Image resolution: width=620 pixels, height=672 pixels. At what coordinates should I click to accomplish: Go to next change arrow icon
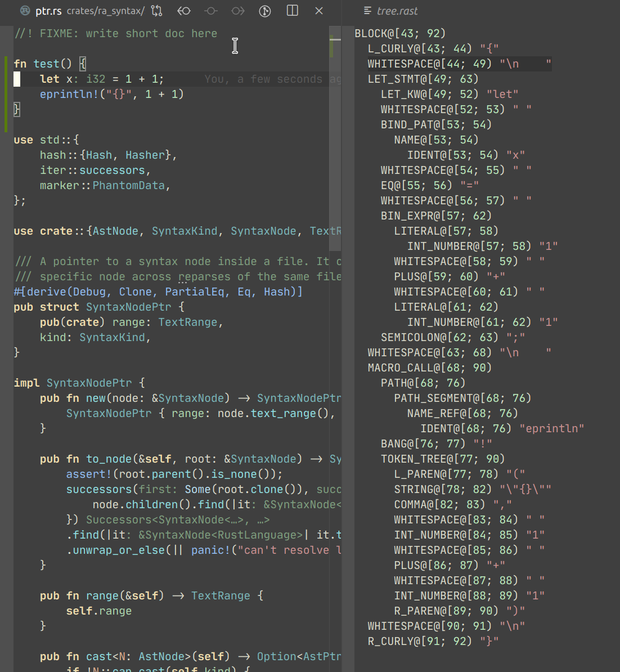238,11
